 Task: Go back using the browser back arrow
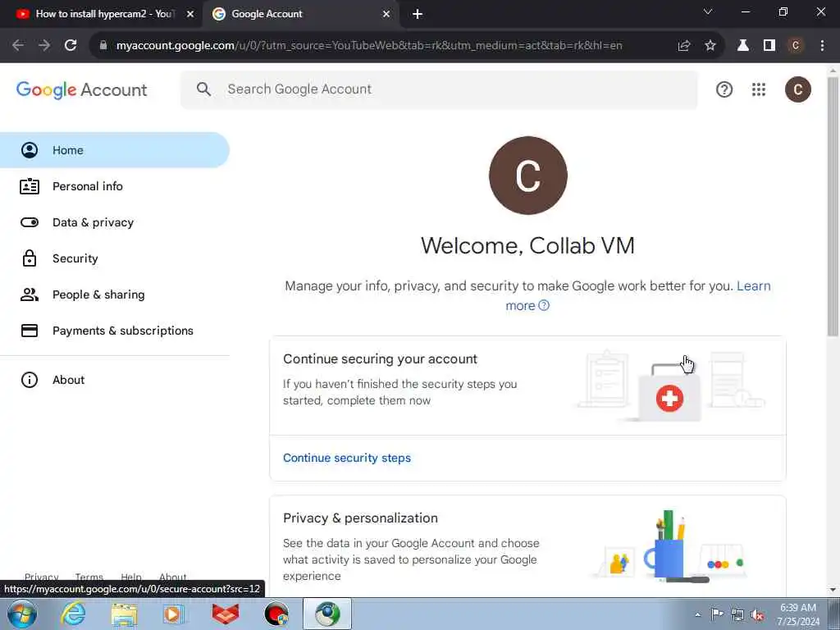click(18, 46)
